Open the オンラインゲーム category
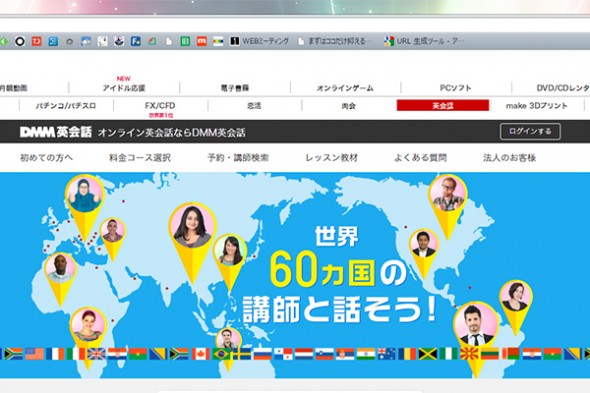This screenshot has height=393, width=590. point(345,88)
